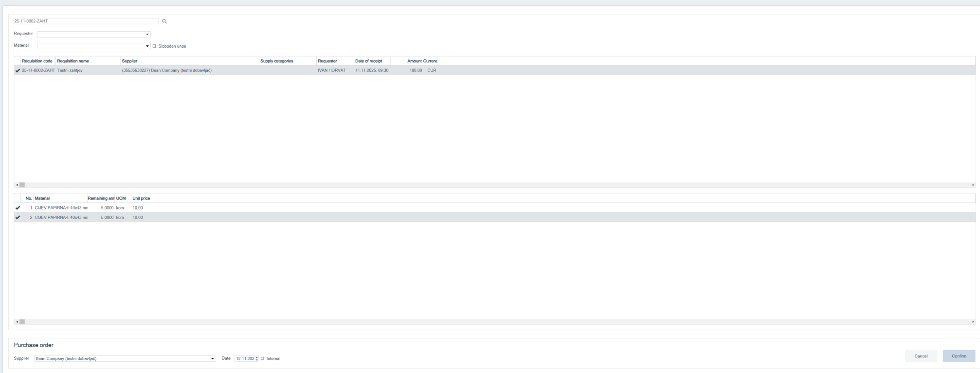Toggle checkmark for material row number 2
Screen dimensions: 980x373
coord(18,218)
